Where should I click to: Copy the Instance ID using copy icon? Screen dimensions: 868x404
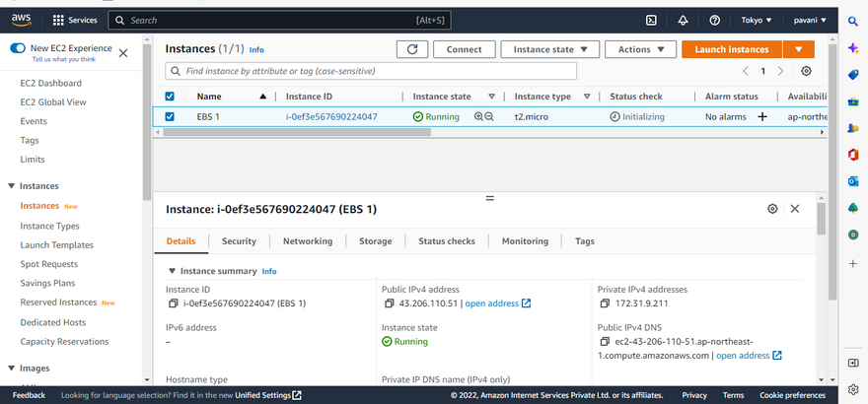coord(174,303)
